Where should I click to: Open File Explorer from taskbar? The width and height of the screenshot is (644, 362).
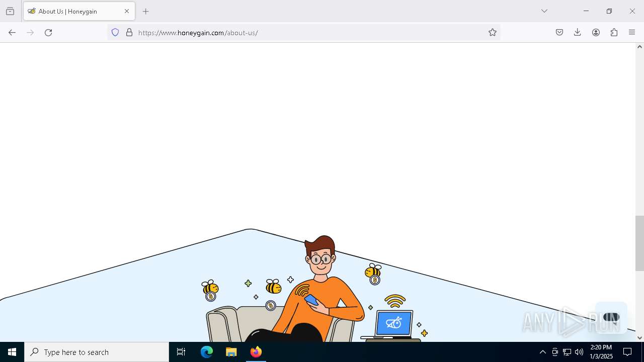pyautogui.click(x=231, y=352)
